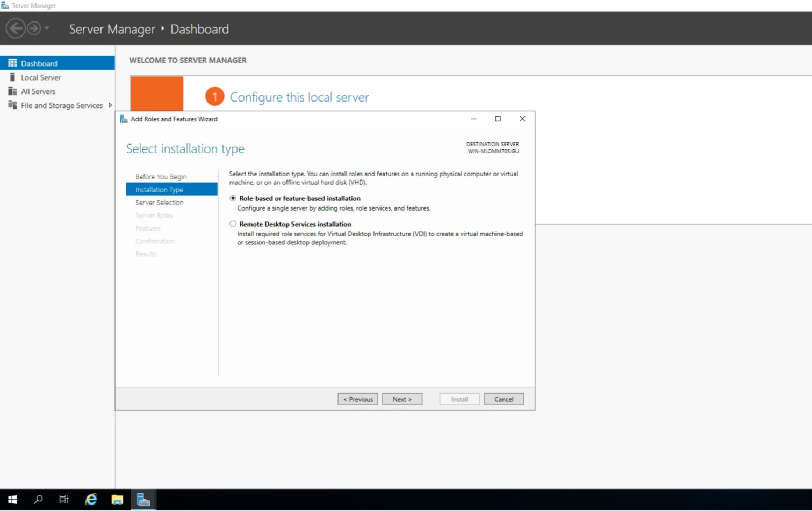Screen dimensions: 812x511
Task: Launch Internet Explorer from taskbar
Action: (x=91, y=500)
